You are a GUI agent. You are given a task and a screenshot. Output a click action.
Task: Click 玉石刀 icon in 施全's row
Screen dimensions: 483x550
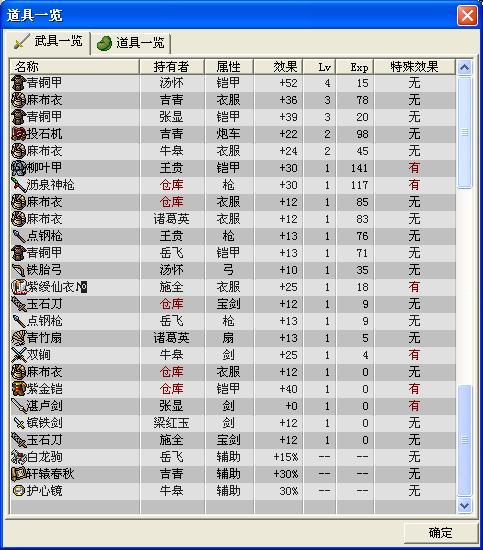click(19, 440)
